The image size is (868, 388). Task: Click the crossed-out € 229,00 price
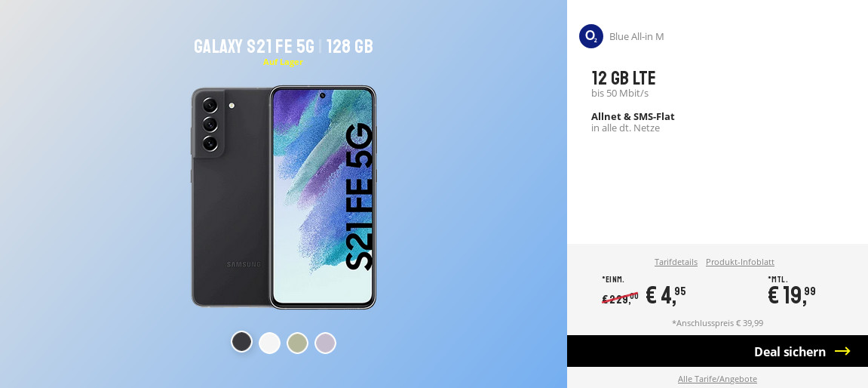pyautogui.click(x=620, y=297)
